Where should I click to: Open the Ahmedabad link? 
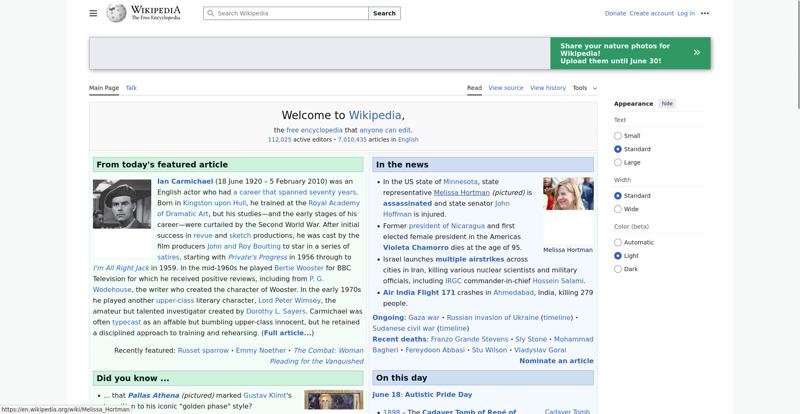[513, 293]
